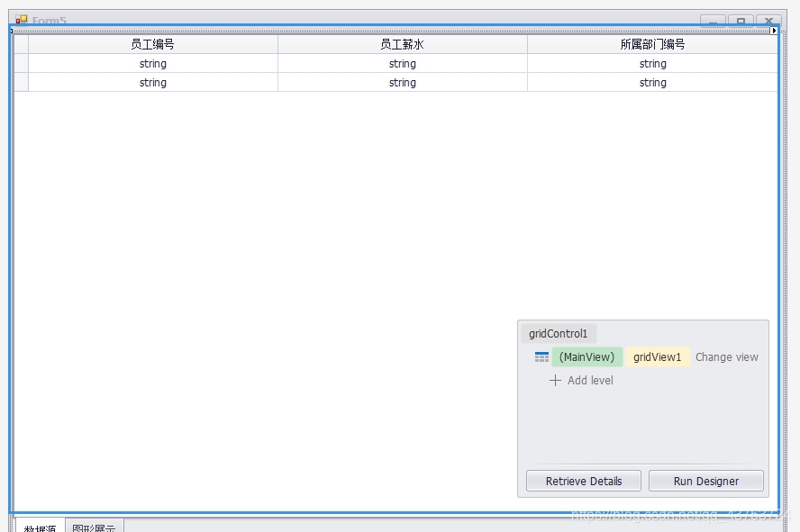The width and height of the screenshot is (800, 532).
Task: Switch to the 数据源 tab
Action: [x=40, y=527]
